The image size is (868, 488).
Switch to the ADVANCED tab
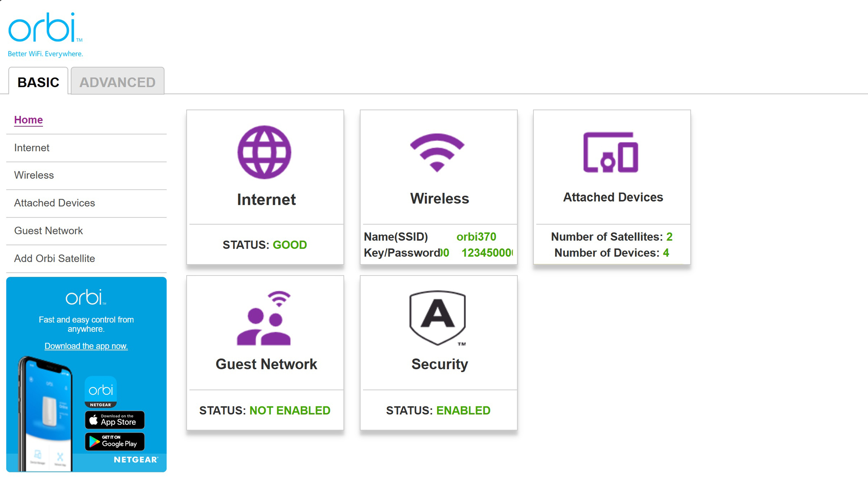118,81
